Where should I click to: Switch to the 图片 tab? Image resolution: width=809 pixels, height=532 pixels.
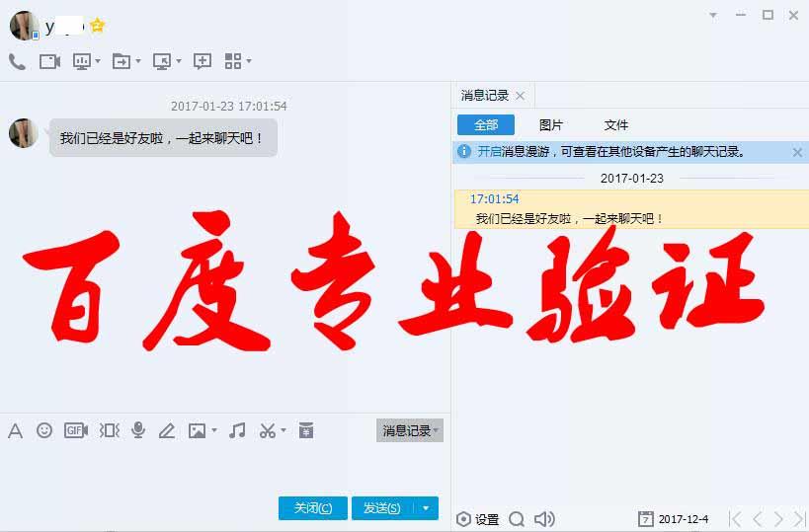551,125
